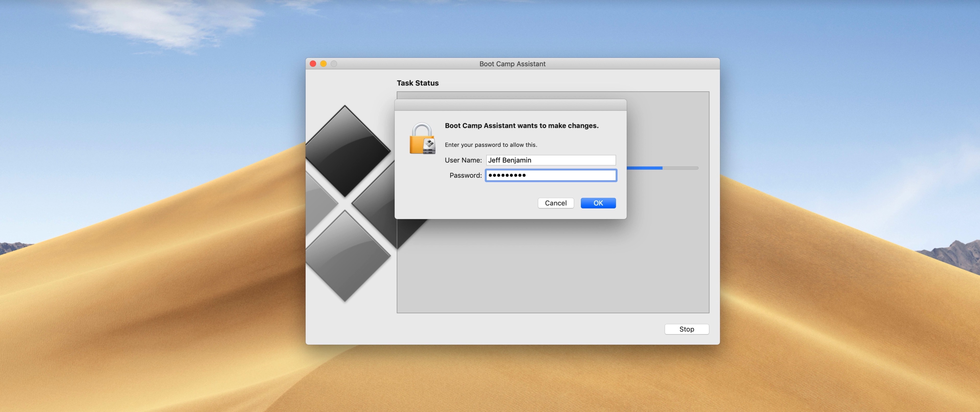Close the Boot Camp Assistant window

(313, 64)
